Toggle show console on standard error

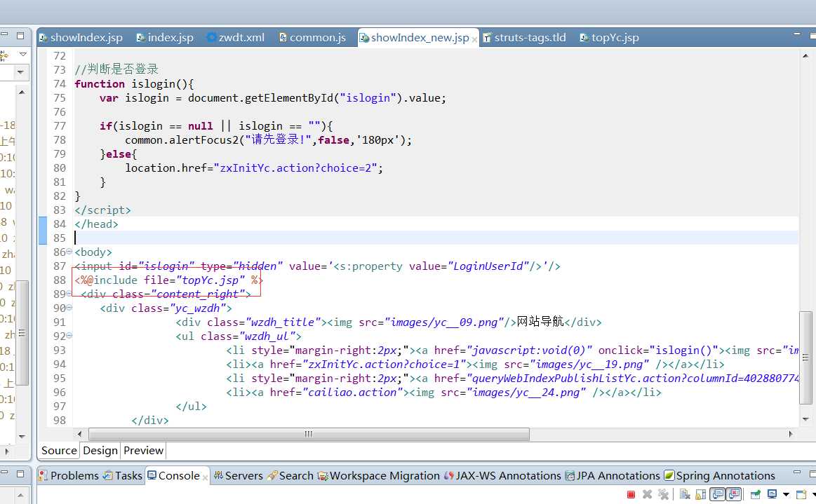point(734,494)
